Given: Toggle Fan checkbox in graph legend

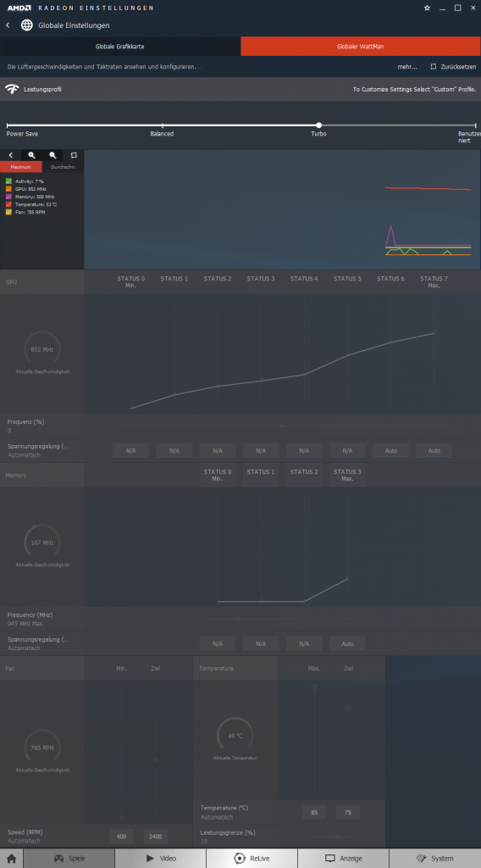Looking at the screenshot, I should click(x=8, y=212).
